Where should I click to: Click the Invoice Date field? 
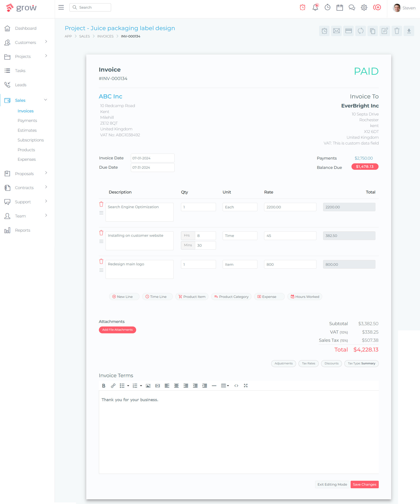[x=153, y=158]
